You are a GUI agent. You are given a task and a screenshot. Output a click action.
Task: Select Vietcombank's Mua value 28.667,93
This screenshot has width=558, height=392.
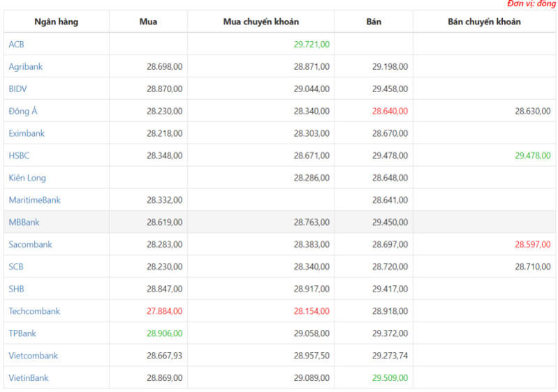(164, 356)
